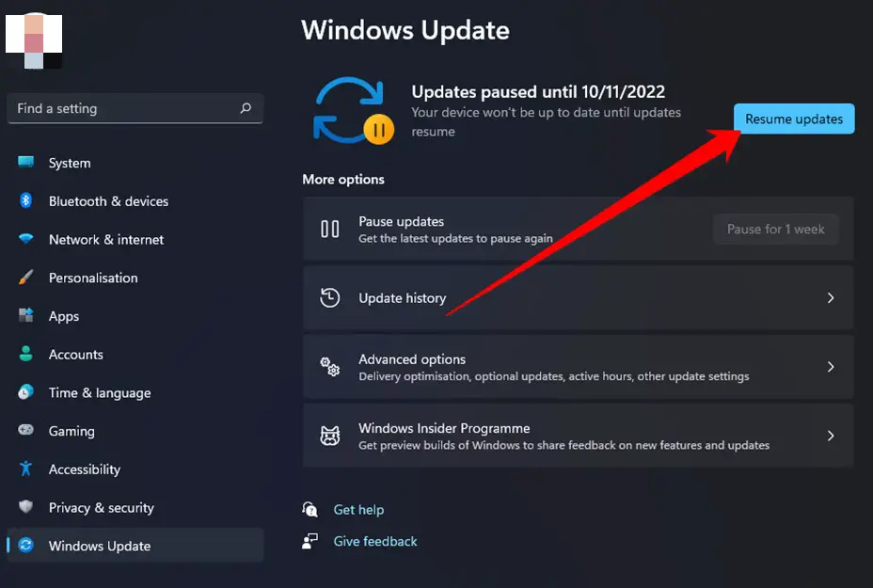
Task: Open Advanced options using its chevron
Action: coord(830,366)
